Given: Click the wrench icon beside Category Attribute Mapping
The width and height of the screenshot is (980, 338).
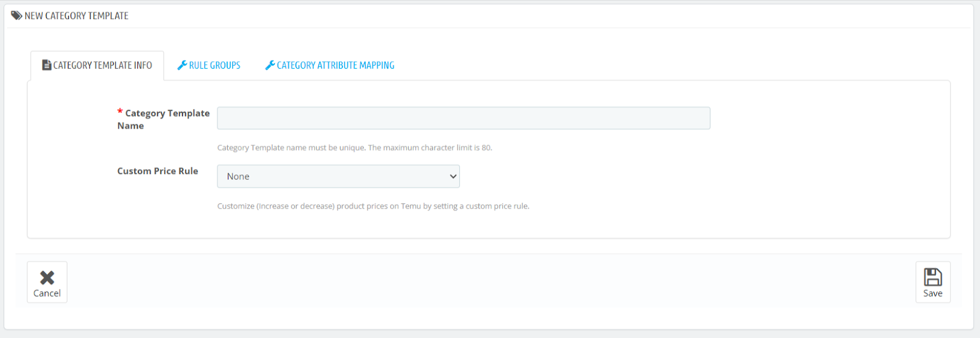Looking at the screenshot, I should pyautogui.click(x=269, y=65).
